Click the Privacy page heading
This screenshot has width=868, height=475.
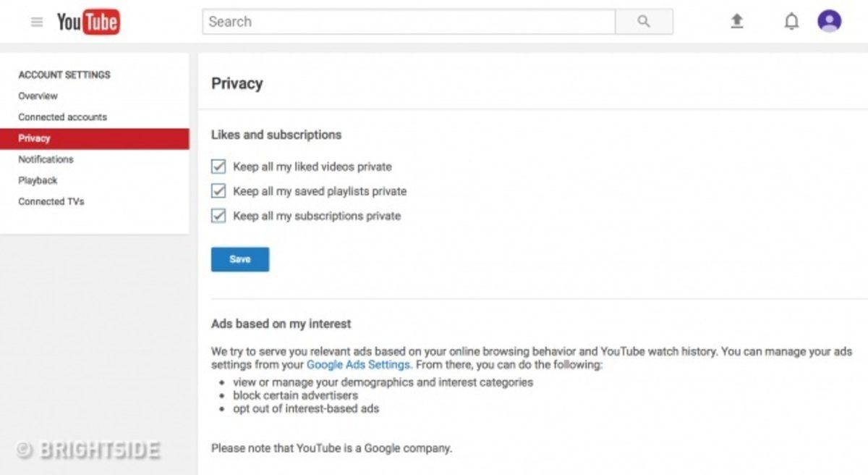237,83
